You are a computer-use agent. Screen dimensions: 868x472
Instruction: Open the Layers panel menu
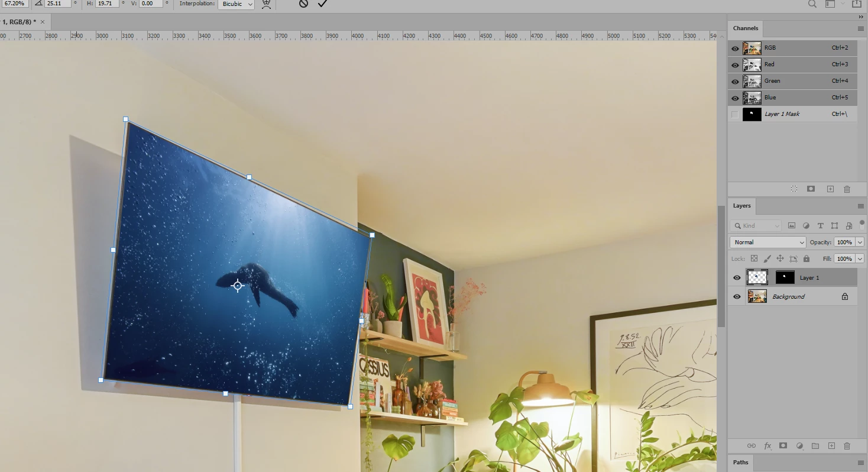coord(861,206)
